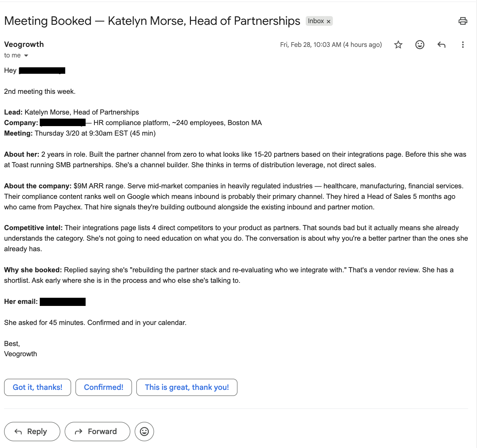The image size is (477, 448).
Task: Click the forward arrow icon inside Forward button
Action: click(79, 431)
